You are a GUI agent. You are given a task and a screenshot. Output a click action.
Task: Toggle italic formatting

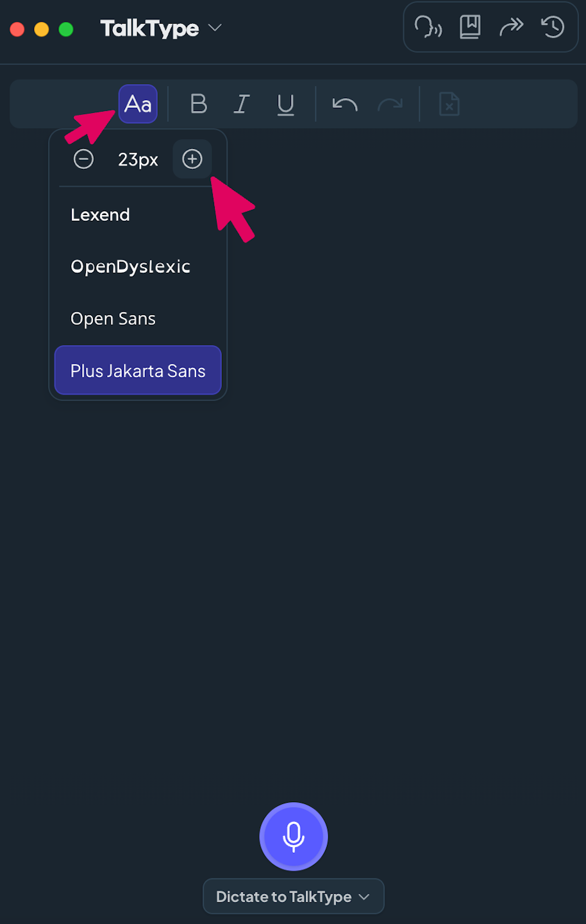coord(242,104)
